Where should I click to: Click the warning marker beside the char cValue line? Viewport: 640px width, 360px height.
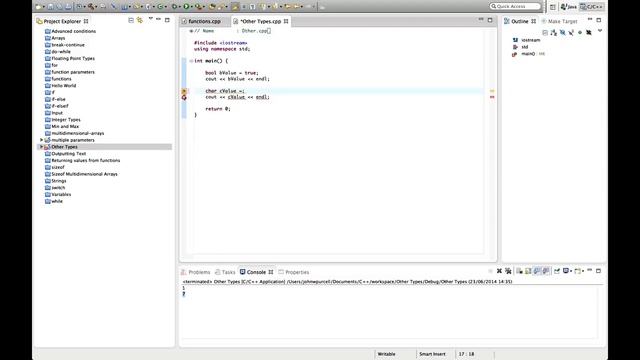184,91
